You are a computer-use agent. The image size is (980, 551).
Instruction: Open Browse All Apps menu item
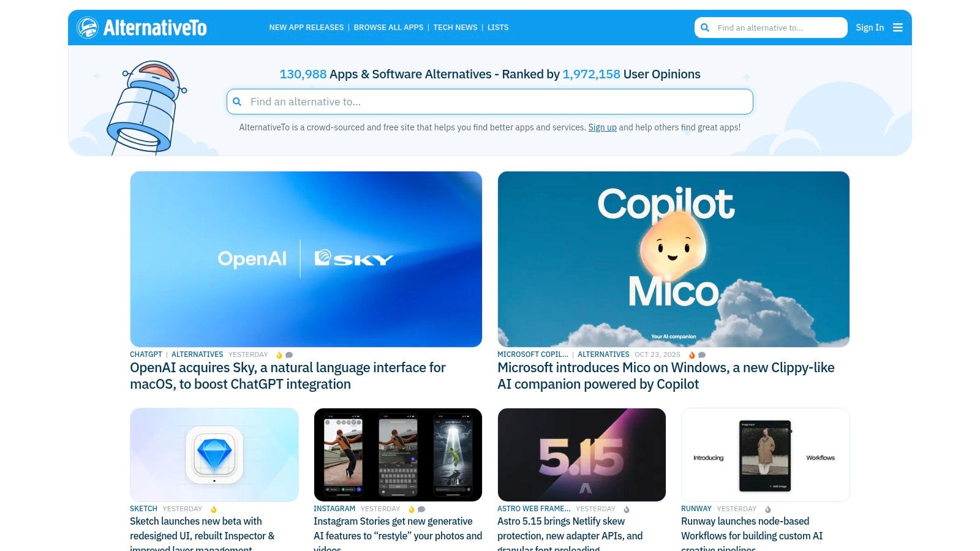388,28
